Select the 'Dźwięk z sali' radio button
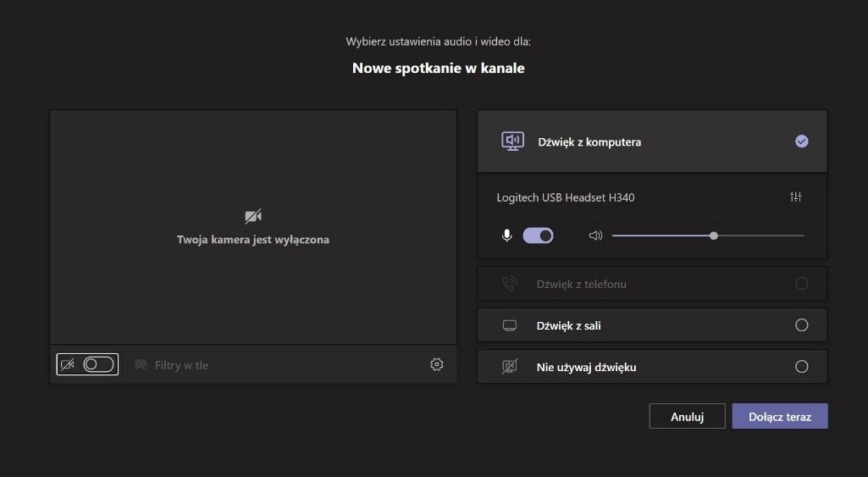The width and height of the screenshot is (868, 477). 802,325
